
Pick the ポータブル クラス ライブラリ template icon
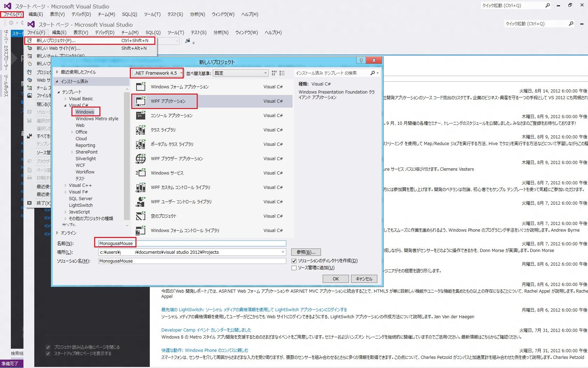click(x=141, y=144)
